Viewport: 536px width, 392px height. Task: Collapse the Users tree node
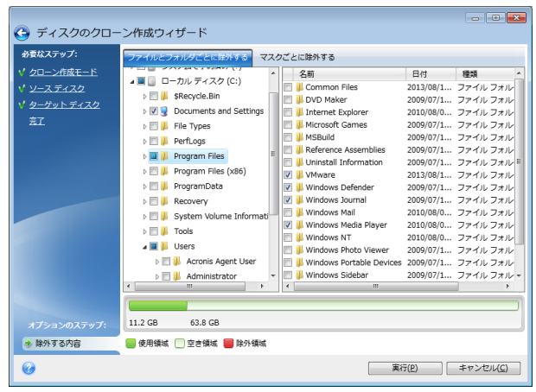tap(144, 247)
